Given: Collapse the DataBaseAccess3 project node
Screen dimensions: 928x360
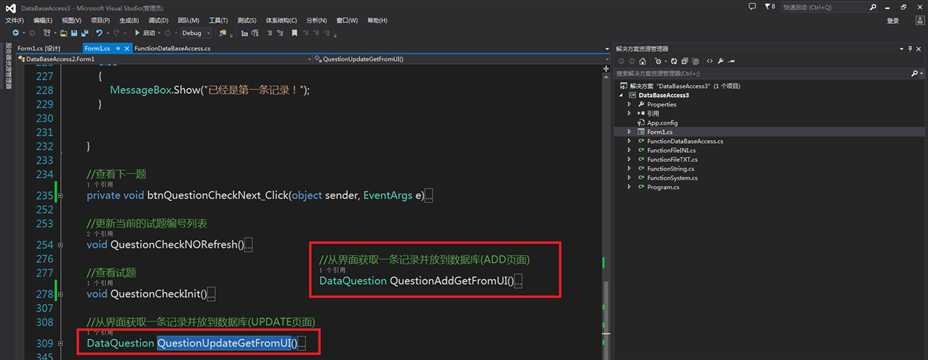Looking at the screenshot, I should coord(621,95).
